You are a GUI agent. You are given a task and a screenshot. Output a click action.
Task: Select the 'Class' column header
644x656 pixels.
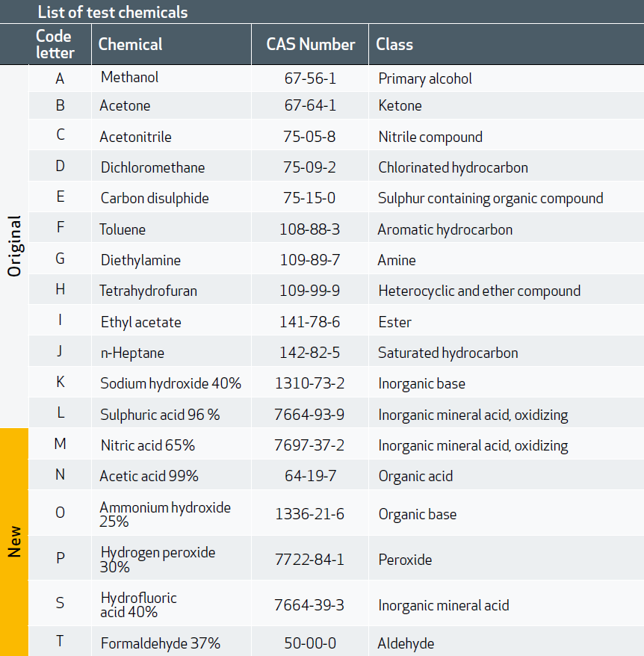click(x=394, y=44)
